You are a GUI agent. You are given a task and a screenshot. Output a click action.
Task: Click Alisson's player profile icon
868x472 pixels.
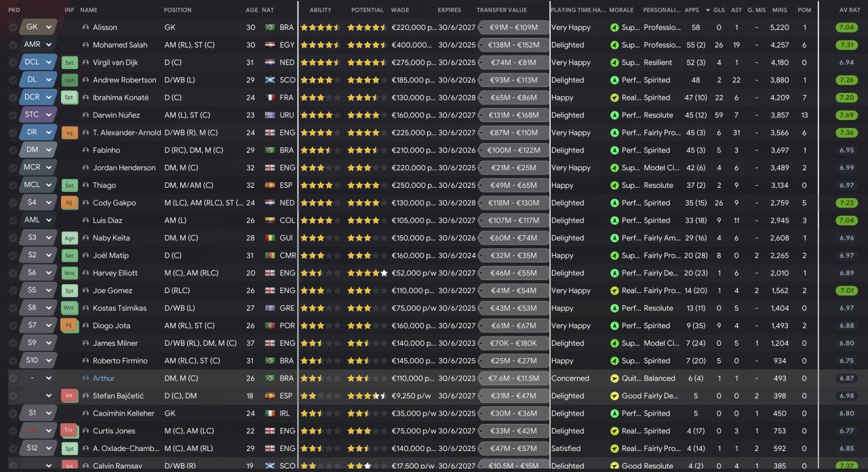point(85,28)
